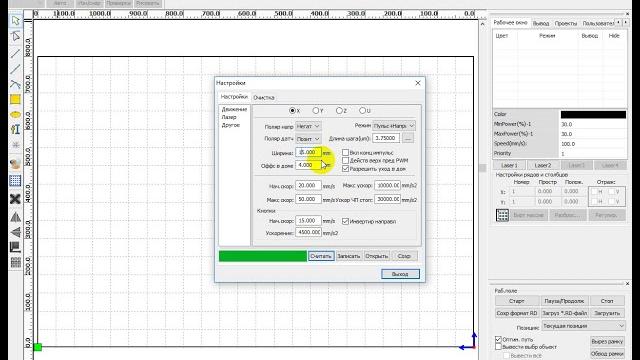The height and width of the screenshot is (360, 640).
Task: Click 'Офс в доме' input field
Action: (x=308, y=165)
